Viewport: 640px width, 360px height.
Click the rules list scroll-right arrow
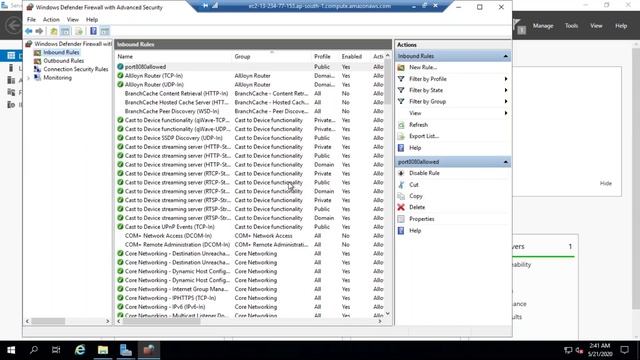click(380, 321)
